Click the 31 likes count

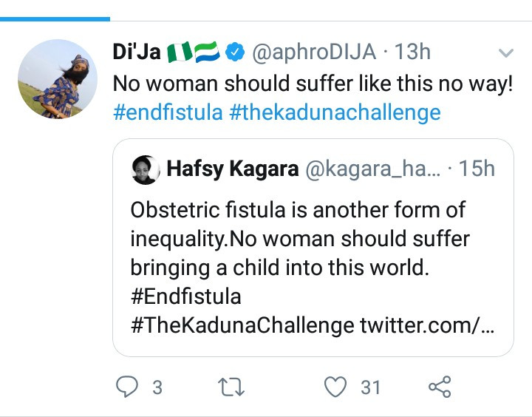[x=370, y=387]
